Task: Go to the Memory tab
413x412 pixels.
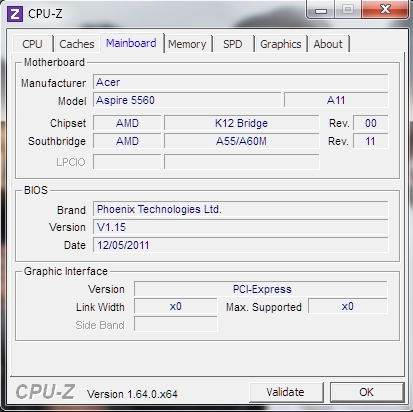Action: pos(187,44)
